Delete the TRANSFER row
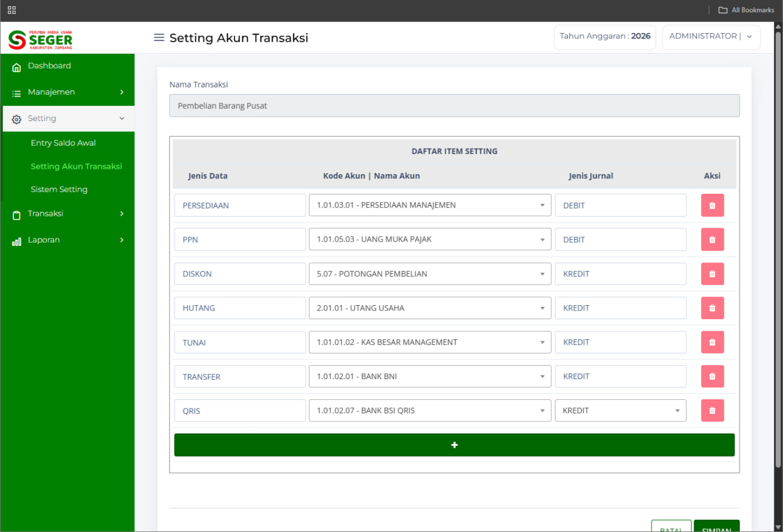Screen dimensions: 783x532 click(x=712, y=377)
